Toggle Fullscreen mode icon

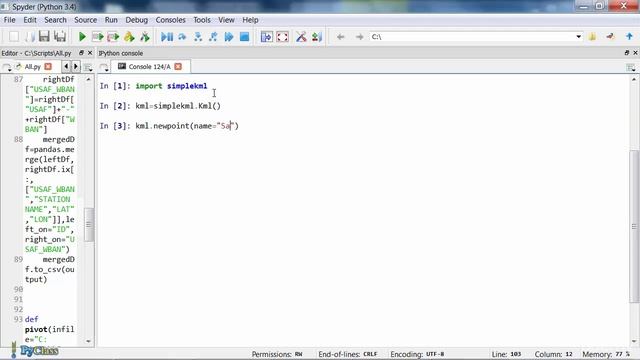click(x=282, y=37)
